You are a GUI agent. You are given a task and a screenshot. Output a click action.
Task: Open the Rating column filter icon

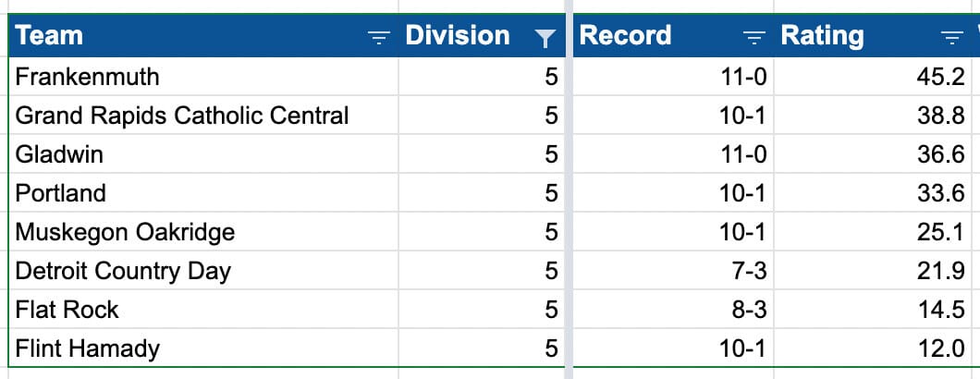(952, 38)
